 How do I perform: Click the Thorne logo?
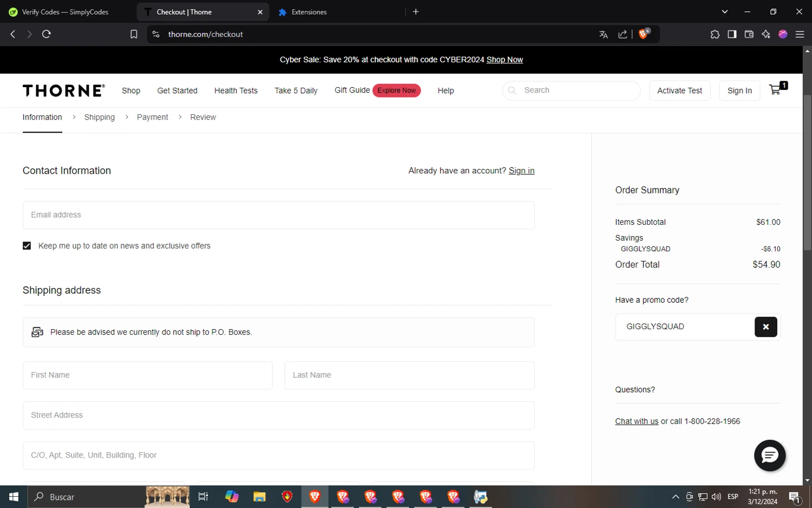click(x=64, y=90)
